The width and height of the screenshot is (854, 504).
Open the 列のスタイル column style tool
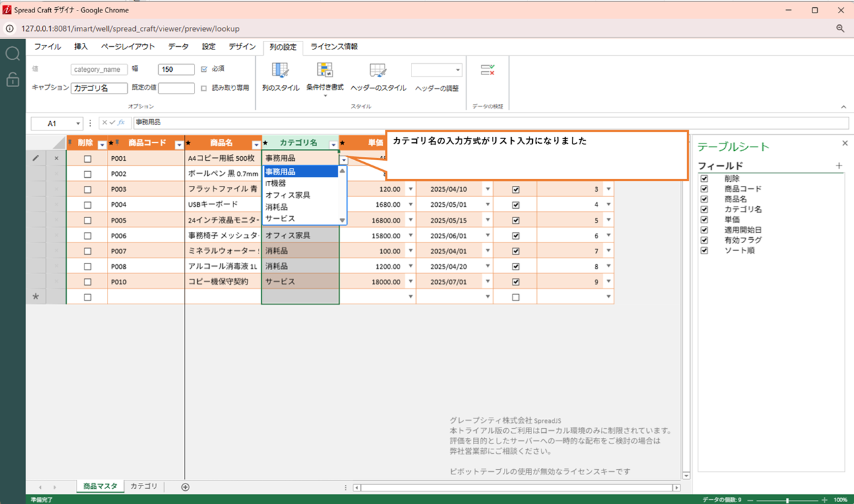tap(280, 71)
